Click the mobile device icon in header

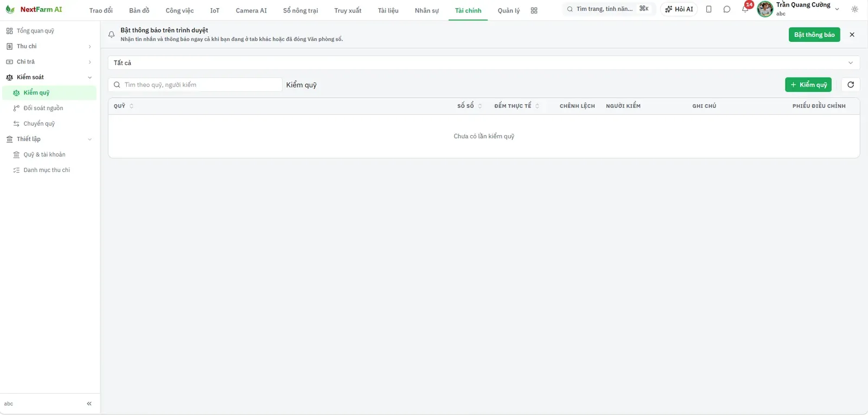point(709,9)
